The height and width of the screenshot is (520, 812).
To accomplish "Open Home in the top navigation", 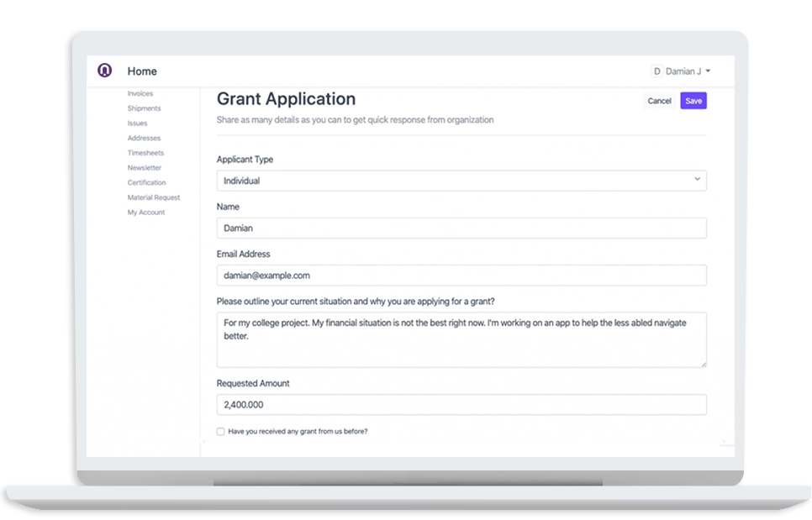I will tap(141, 71).
